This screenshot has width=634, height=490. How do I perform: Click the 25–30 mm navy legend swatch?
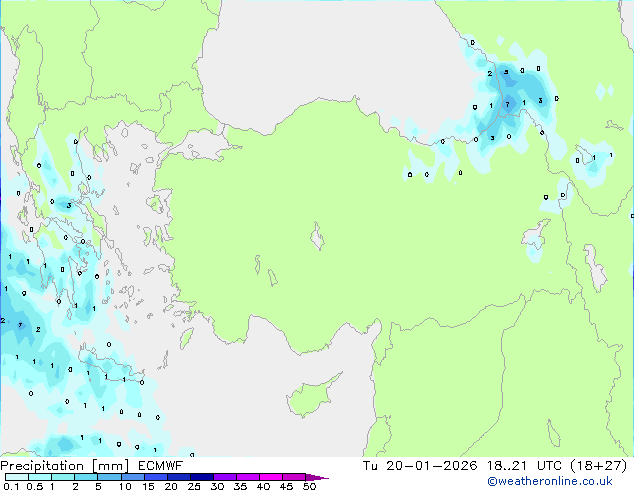point(201,477)
